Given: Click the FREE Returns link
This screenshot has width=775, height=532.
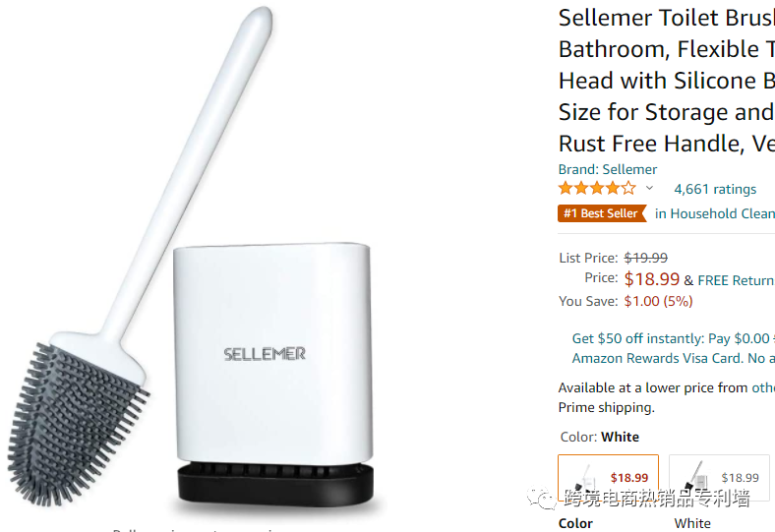Looking at the screenshot, I should [x=736, y=280].
